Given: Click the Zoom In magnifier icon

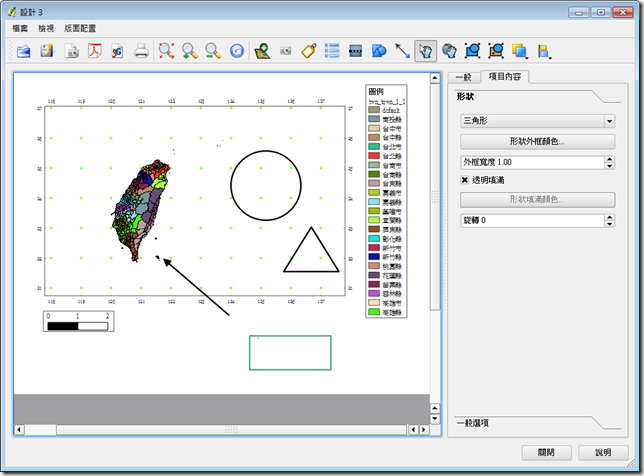Looking at the screenshot, I should pyautogui.click(x=190, y=51).
